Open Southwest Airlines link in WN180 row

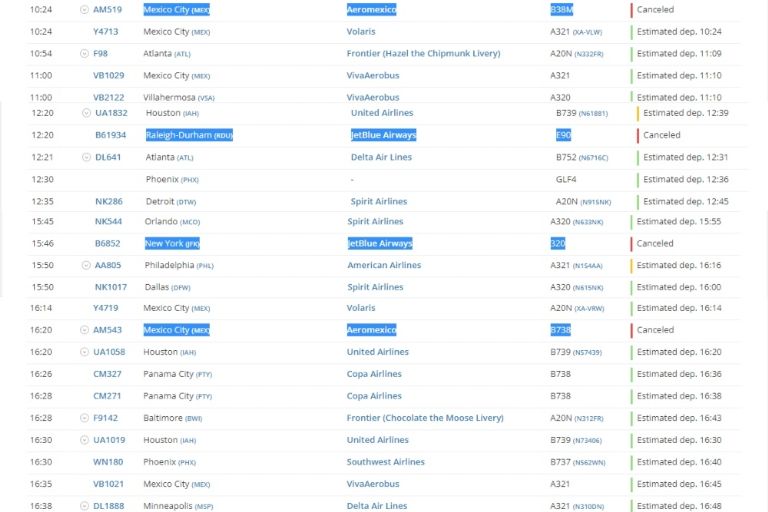(x=385, y=462)
